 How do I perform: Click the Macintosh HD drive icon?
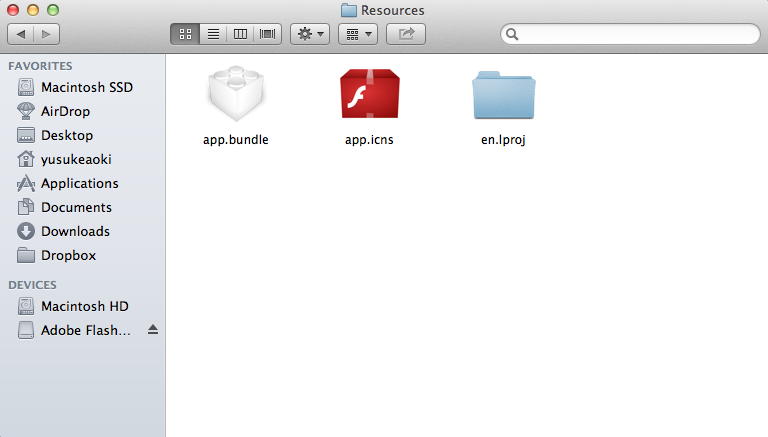[x=26, y=306]
